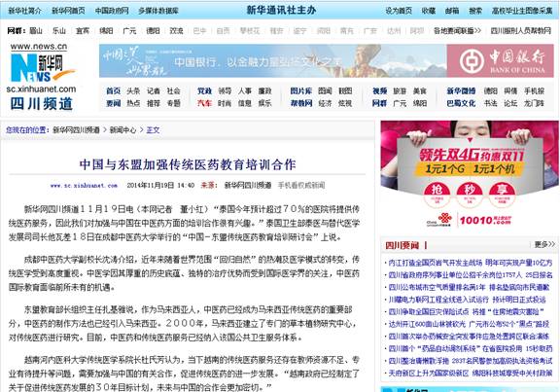Click the 秒 red circle badge
The width and height of the screenshot is (560, 392).
tap(470, 195)
